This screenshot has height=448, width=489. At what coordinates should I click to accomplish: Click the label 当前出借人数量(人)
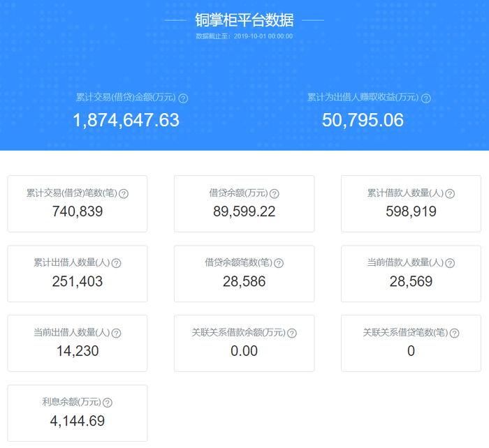tap(72, 332)
